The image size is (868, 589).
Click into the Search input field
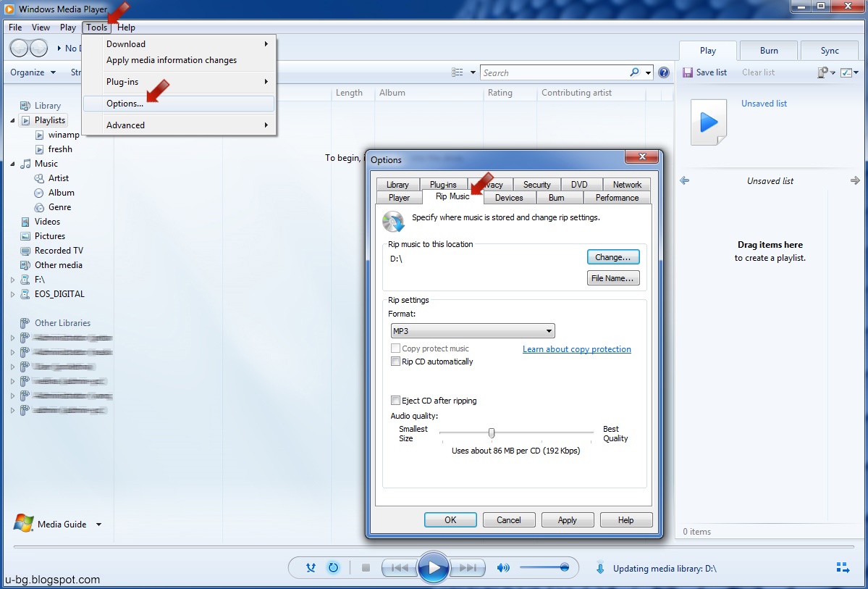(555, 72)
